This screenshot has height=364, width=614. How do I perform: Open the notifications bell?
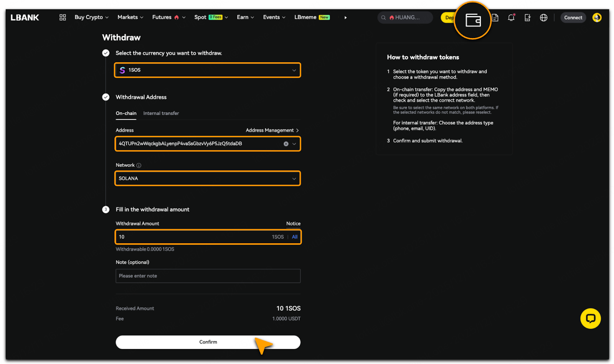coord(511,18)
